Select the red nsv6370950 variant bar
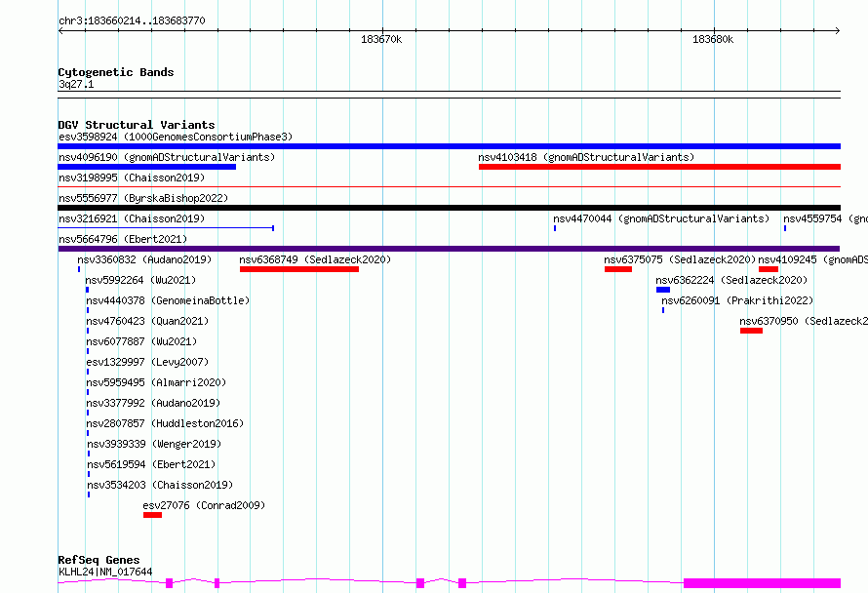Image resolution: width=868 pixels, height=593 pixels. 751,331
